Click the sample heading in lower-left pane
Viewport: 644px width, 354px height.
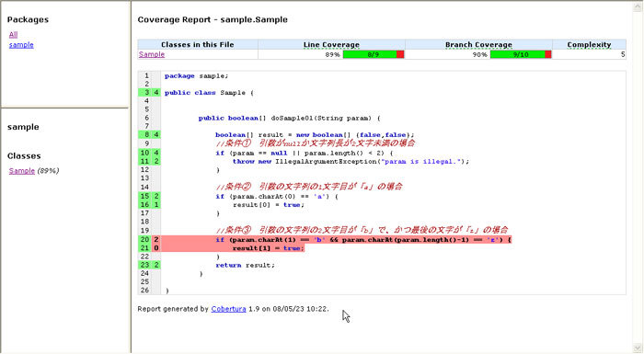tap(23, 127)
